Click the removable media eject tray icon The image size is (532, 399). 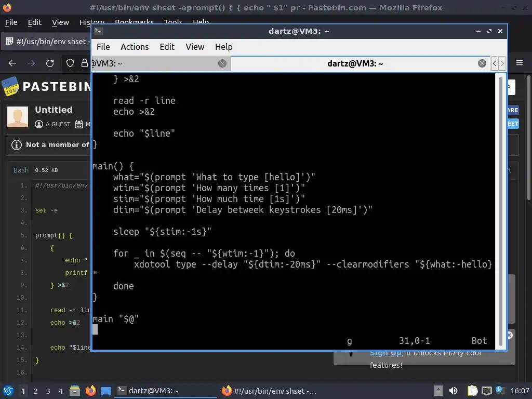(438, 391)
